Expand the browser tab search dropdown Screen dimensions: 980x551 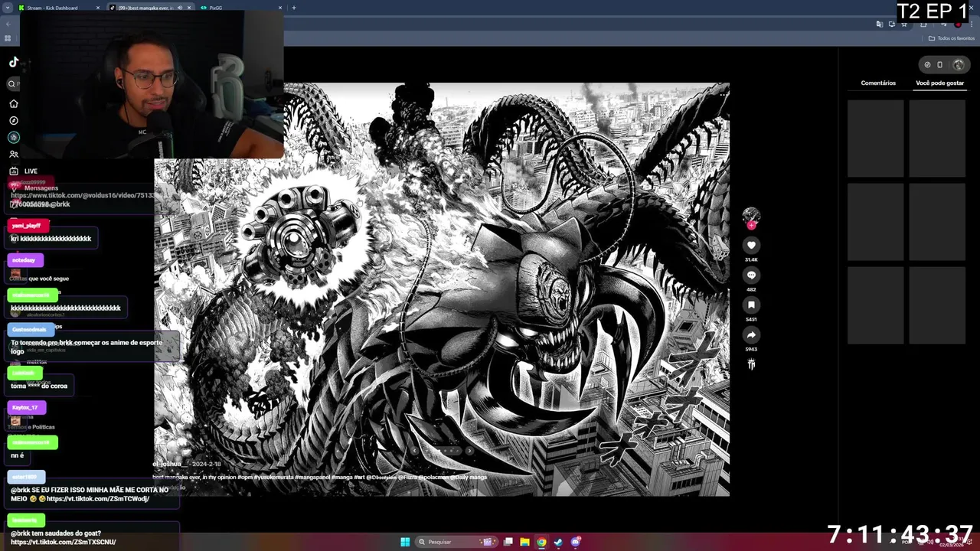tap(8, 8)
